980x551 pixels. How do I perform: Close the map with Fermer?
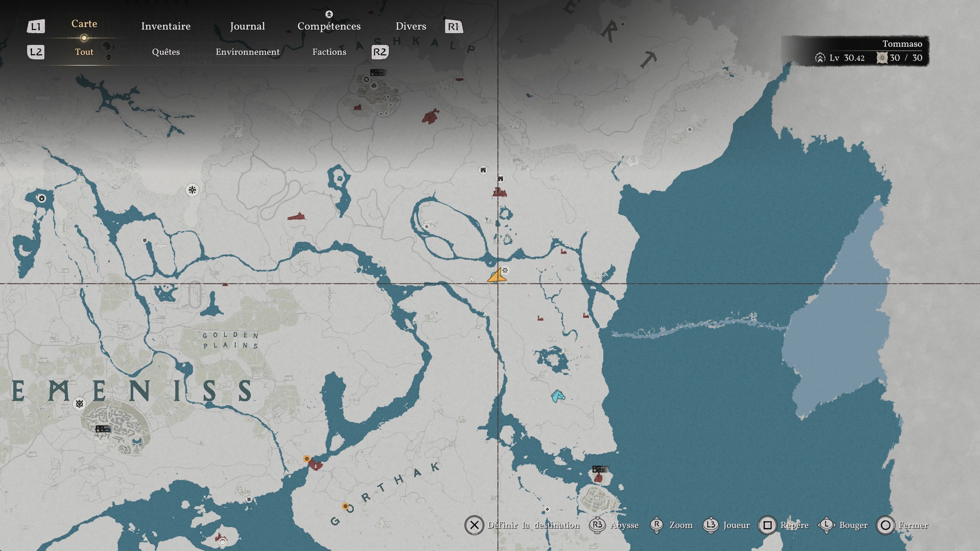click(902, 525)
